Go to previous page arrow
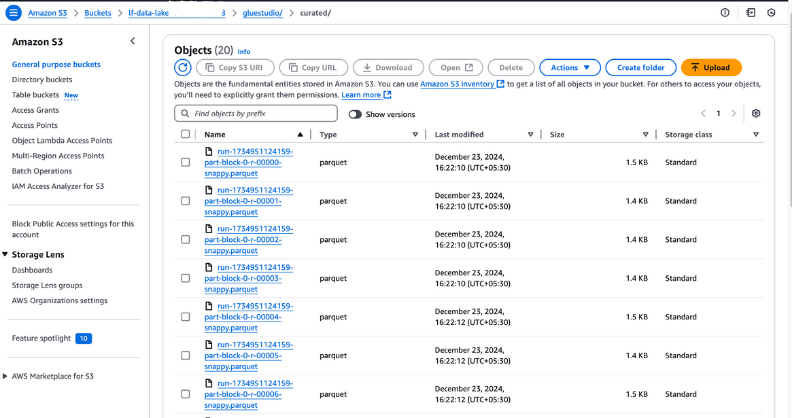The height and width of the screenshot is (418, 792). coord(703,114)
